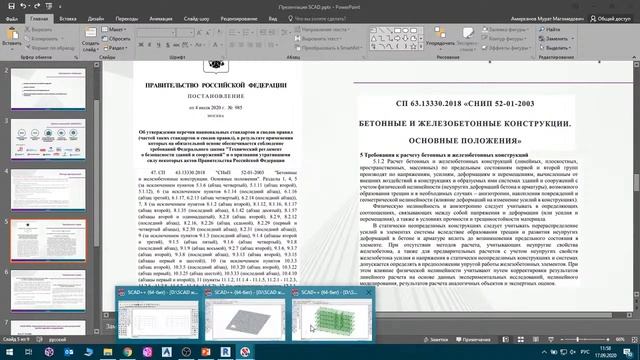Image resolution: width=640 pixels, height=360 pixels.
Task: Find text with the Найти button
Action: click(x=549, y=29)
